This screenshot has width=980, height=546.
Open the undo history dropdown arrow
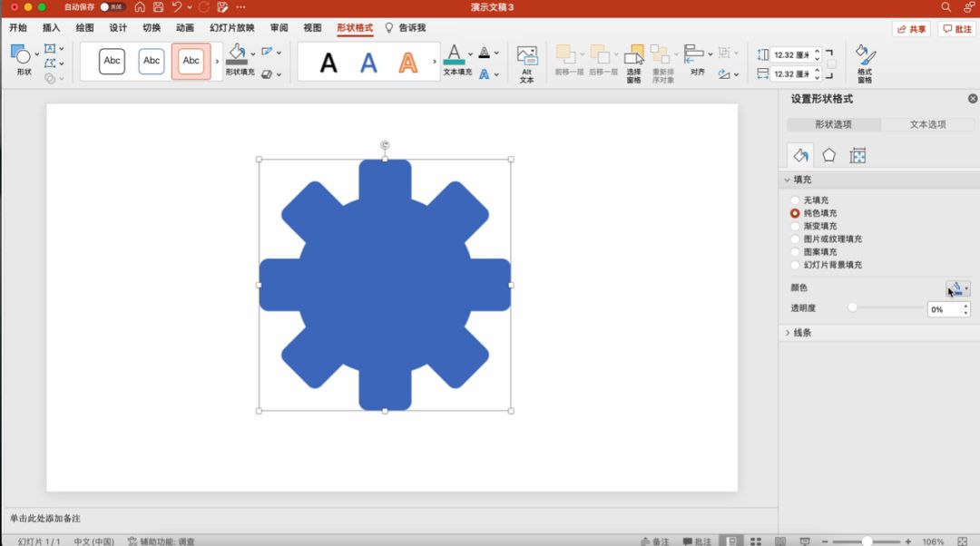(x=190, y=7)
